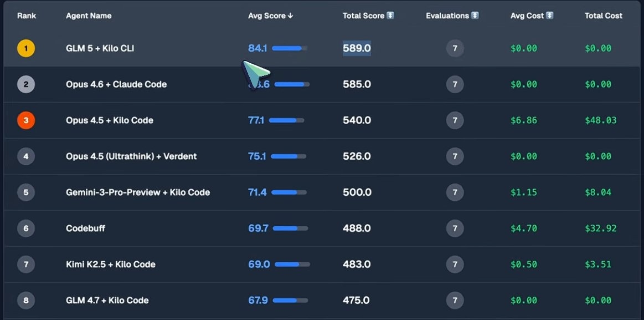This screenshot has height=320, width=644.
Task: Sort by the Agent Name column header
Action: 89,16
